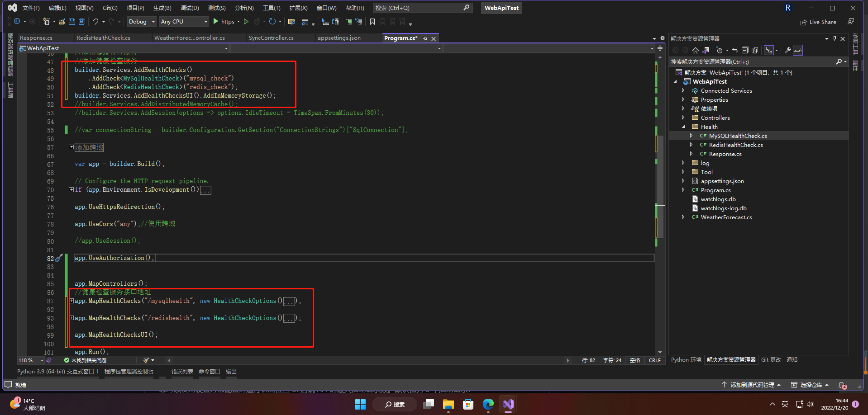The width and height of the screenshot is (868, 415).
Task: Collapse All in Solution Explorer toolbar
Action: click(x=745, y=50)
